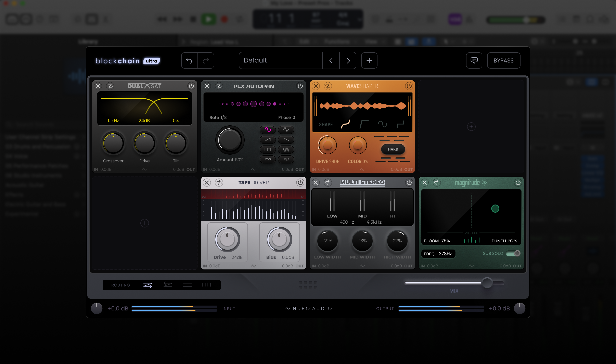Choose the sine shape in Waveshaper
The image size is (616, 364).
point(382,124)
